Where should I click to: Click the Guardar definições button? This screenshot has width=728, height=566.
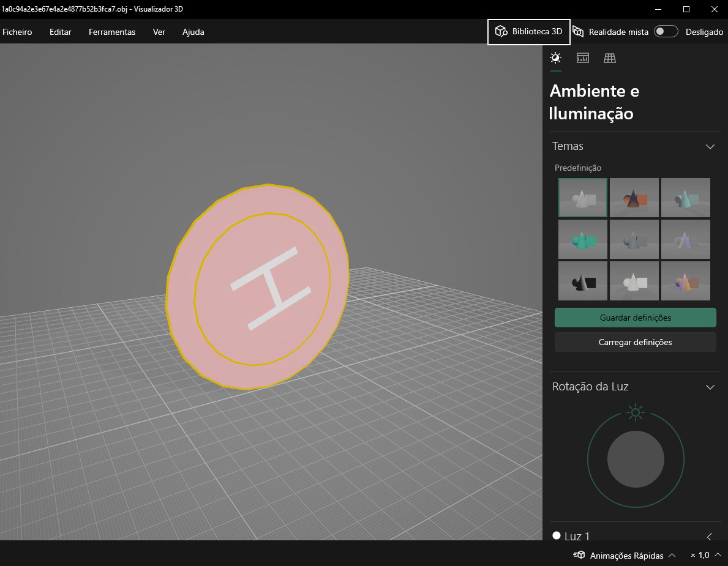(x=635, y=318)
